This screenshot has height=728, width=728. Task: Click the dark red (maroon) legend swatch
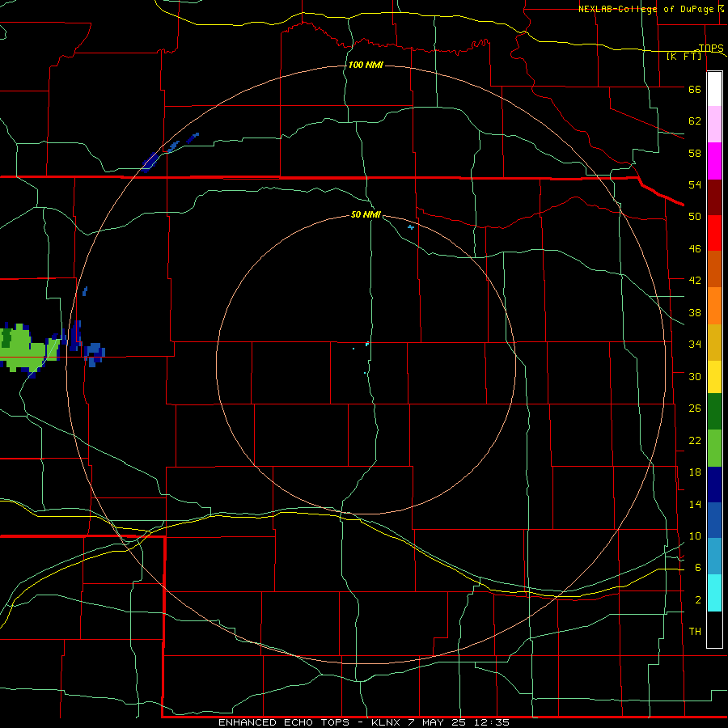pyautogui.click(x=714, y=197)
